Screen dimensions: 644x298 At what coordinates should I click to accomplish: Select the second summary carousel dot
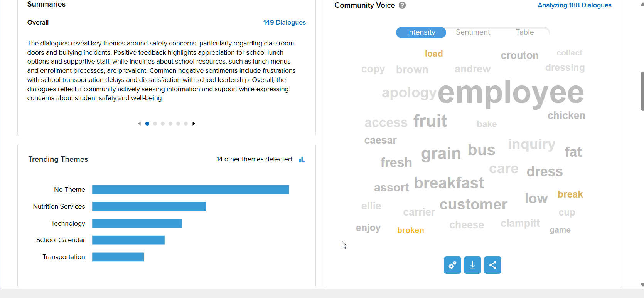[155, 124]
